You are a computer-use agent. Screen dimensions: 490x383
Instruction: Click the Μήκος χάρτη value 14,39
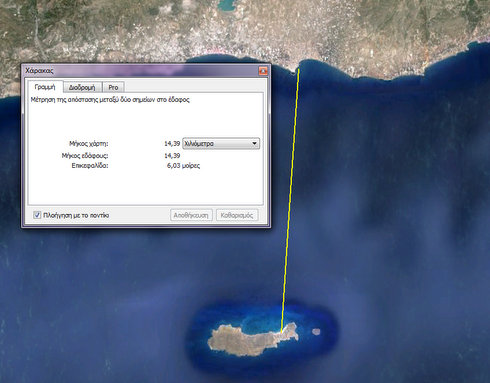coord(172,144)
